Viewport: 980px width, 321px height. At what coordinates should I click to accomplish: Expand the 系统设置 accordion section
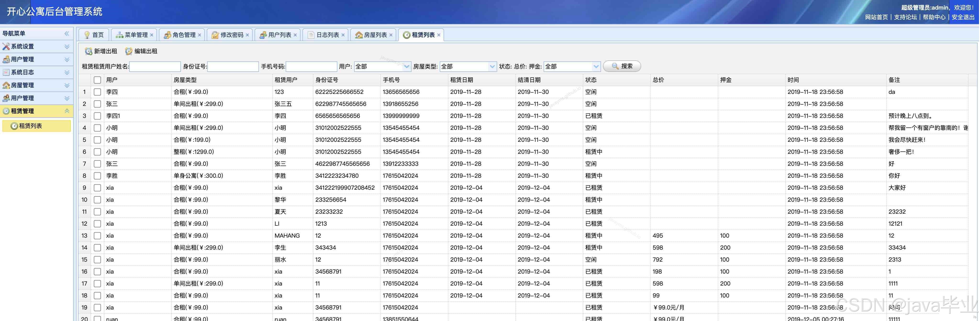tap(67, 46)
